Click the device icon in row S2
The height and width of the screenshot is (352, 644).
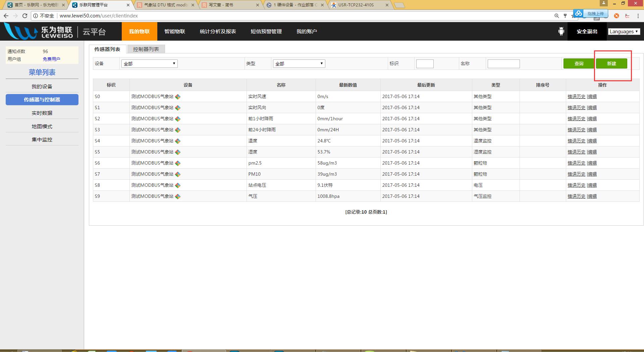tap(178, 119)
